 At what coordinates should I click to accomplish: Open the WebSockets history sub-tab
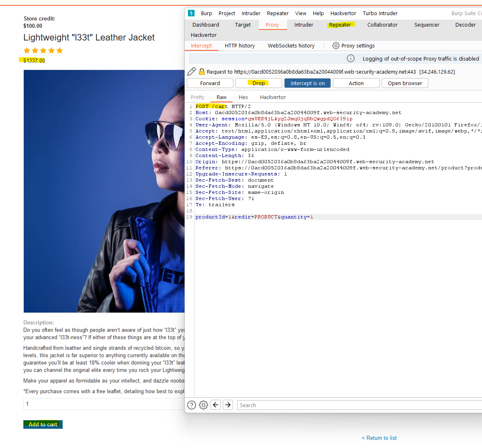point(291,46)
